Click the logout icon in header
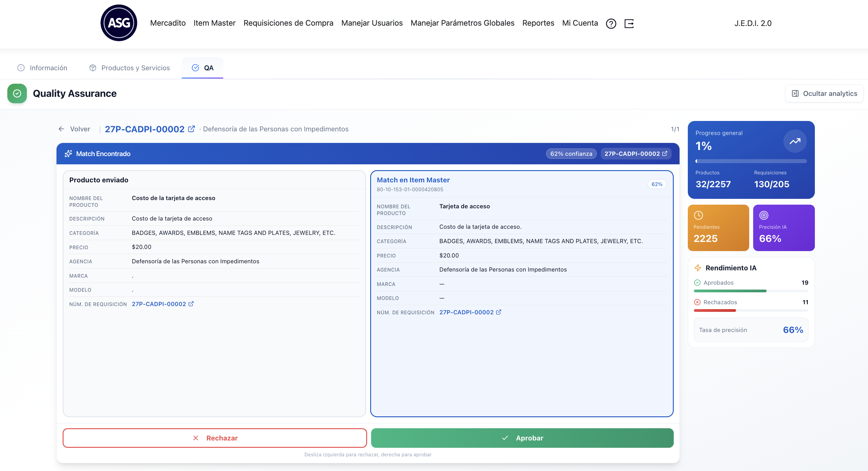This screenshot has width=868, height=471. tap(629, 23)
